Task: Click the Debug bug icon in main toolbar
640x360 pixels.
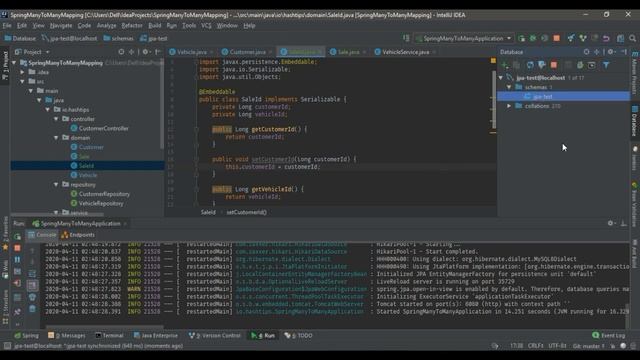Action: [533, 38]
